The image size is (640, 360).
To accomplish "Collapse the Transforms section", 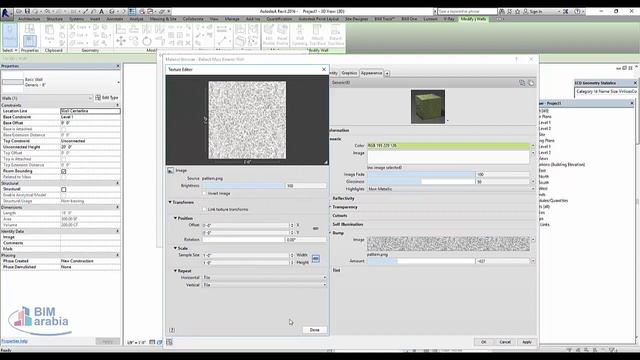I will 170,202.
